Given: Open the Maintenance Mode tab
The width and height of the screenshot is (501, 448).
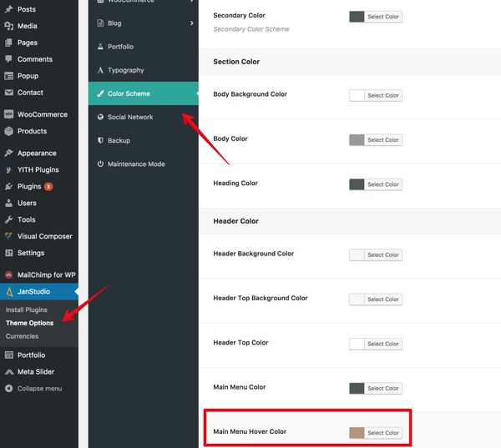Looking at the screenshot, I should pyautogui.click(x=143, y=164).
